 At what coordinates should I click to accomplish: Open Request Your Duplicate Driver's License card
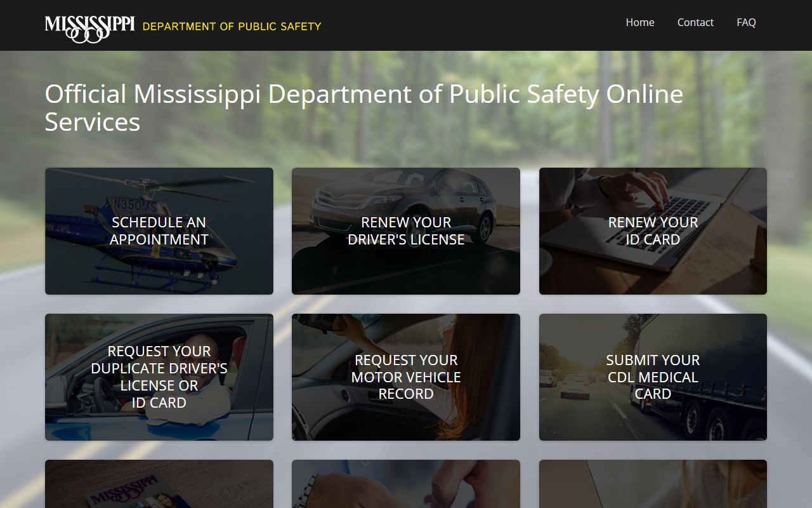tap(159, 377)
